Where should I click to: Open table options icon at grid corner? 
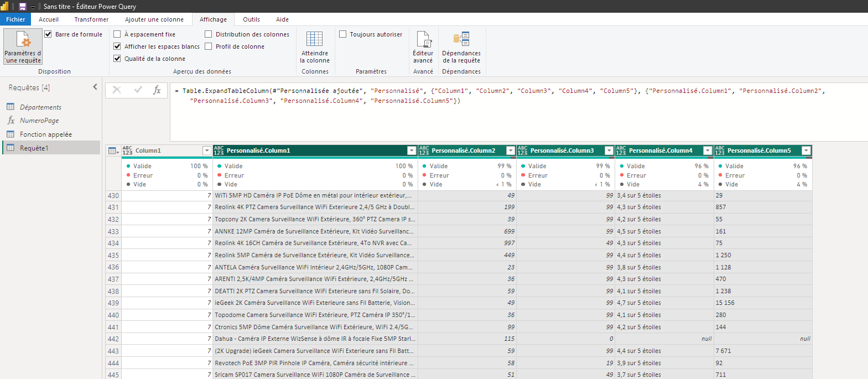[113, 150]
